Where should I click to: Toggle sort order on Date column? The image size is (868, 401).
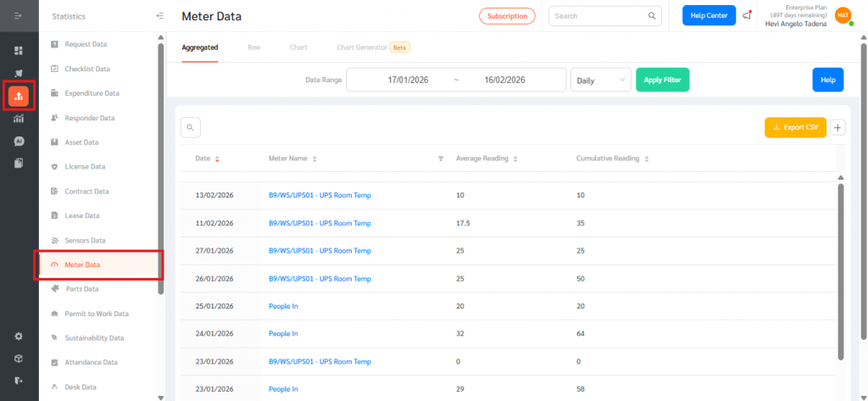click(217, 159)
